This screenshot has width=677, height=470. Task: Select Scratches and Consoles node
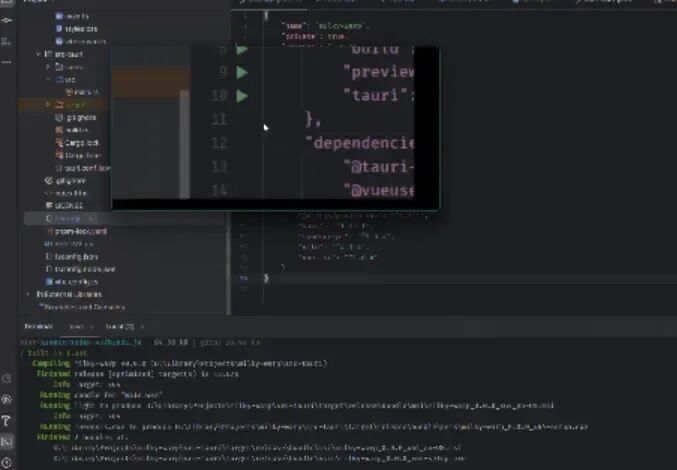coord(82,307)
